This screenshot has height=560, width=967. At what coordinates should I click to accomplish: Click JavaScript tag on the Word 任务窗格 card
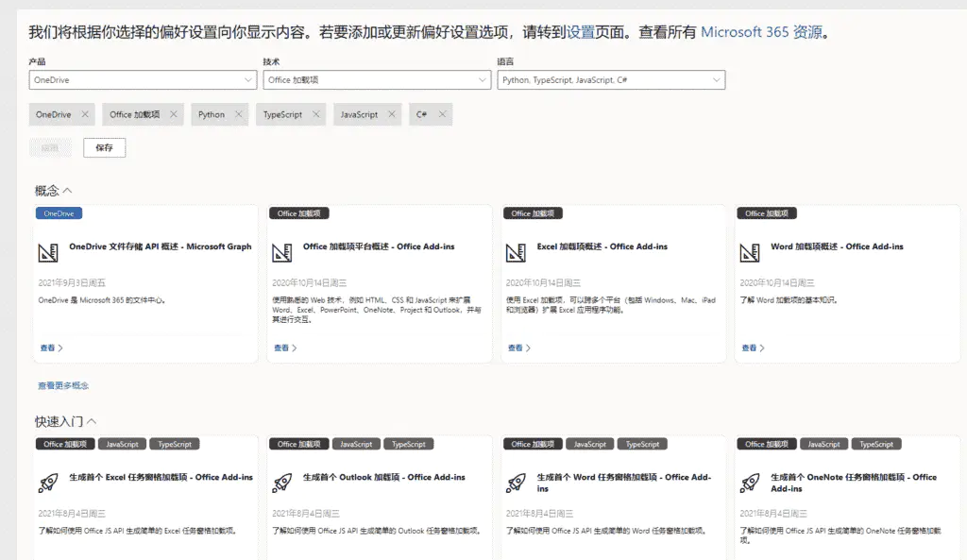click(x=589, y=444)
